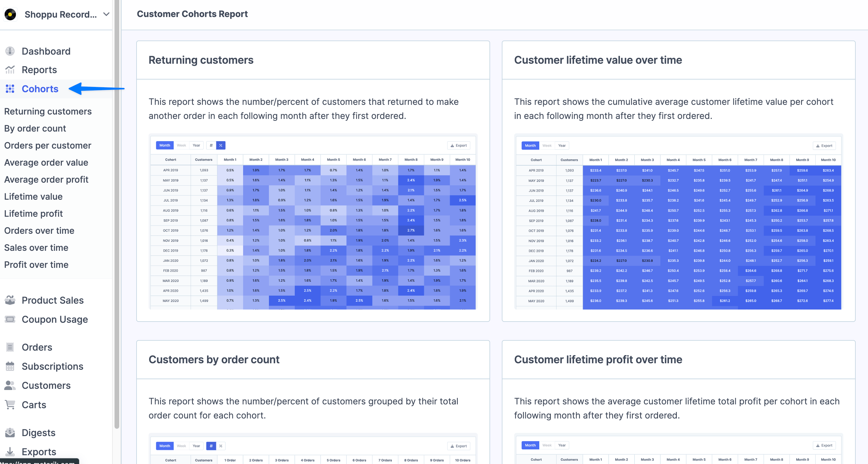Change Returning customers grouping to Year
The image size is (868, 464).
196,145
